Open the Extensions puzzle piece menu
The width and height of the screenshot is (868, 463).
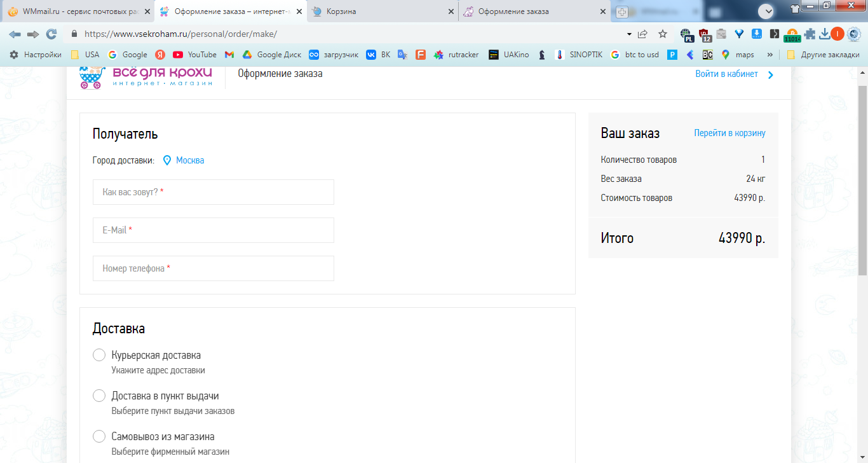[810, 34]
